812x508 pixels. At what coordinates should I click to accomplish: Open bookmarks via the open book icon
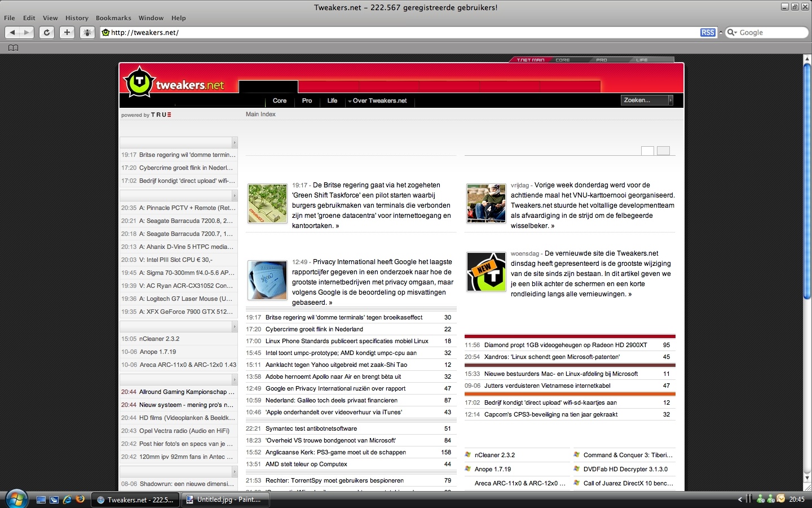pyautogui.click(x=14, y=48)
